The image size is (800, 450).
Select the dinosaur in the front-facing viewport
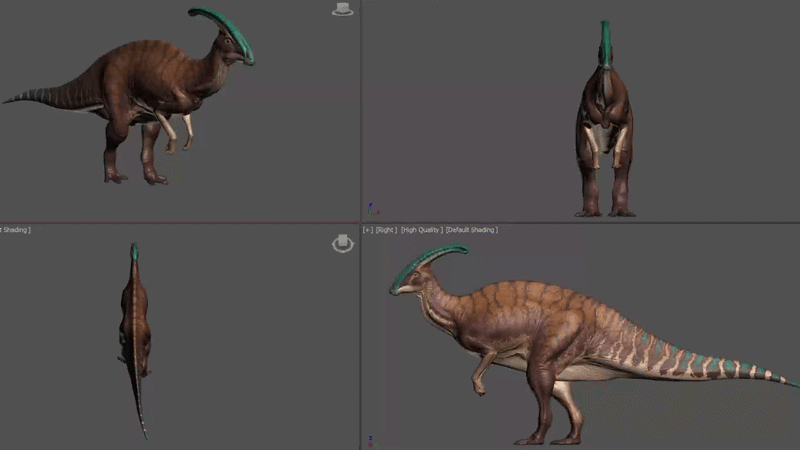click(605, 122)
